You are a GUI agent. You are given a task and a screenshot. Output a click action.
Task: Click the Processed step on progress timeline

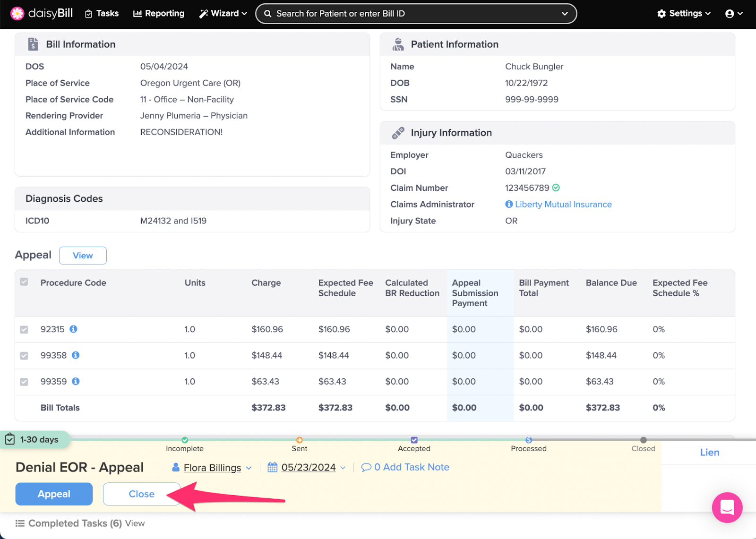coord(529,445)
